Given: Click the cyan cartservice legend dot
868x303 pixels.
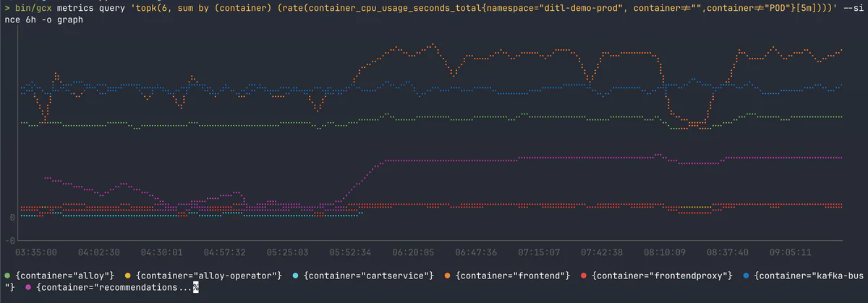Looking at the screenshot, I should pos(296,276).
